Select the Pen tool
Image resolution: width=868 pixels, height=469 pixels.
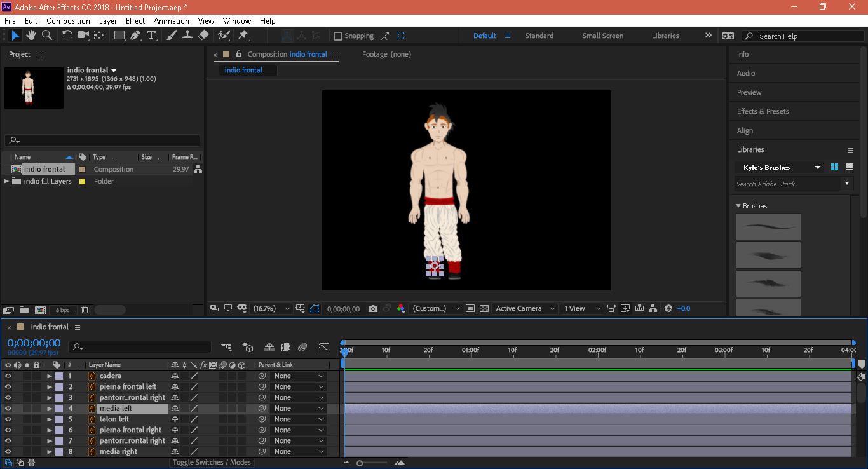pyautogui.click(x=135, y=36)
